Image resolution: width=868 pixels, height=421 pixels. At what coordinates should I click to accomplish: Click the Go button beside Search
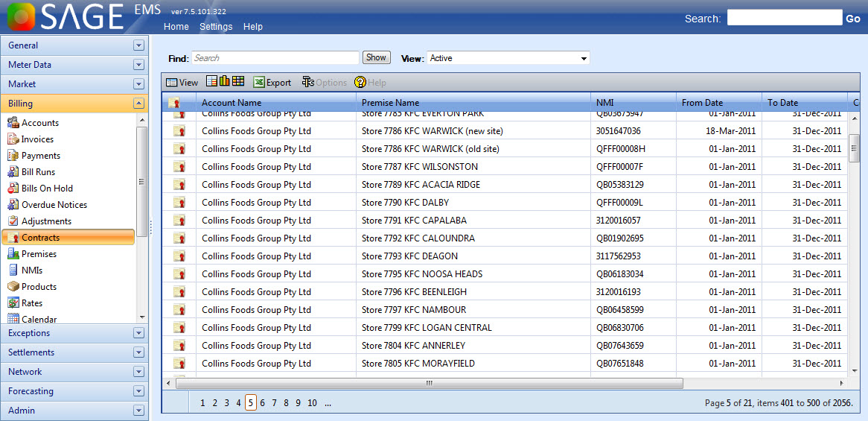pyautogui.click(x=853, y=19)
